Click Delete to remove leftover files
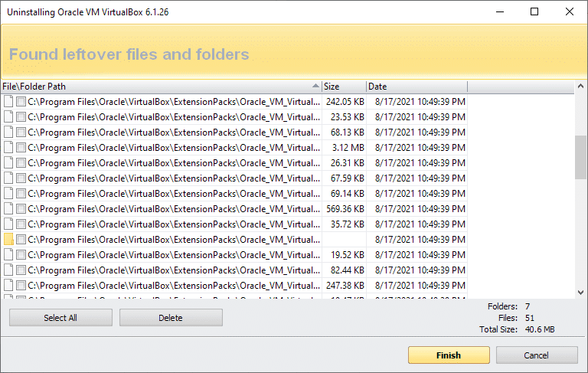 [171, 318]
